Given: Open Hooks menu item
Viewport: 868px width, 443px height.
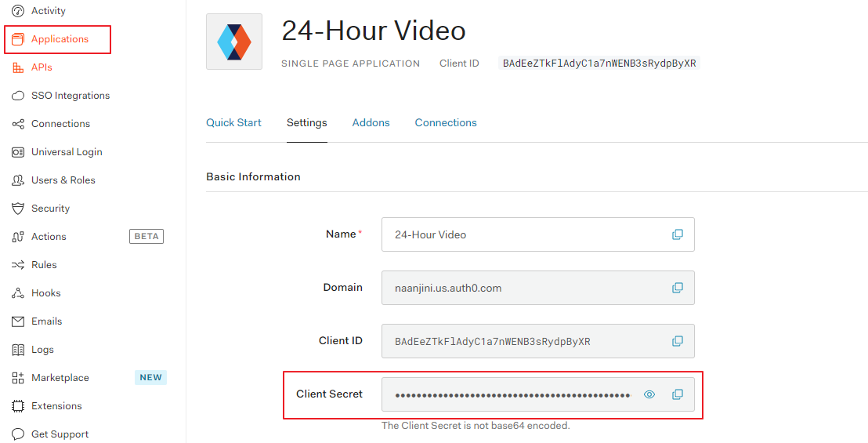Looking at the screenshot, I should [46, 293].
